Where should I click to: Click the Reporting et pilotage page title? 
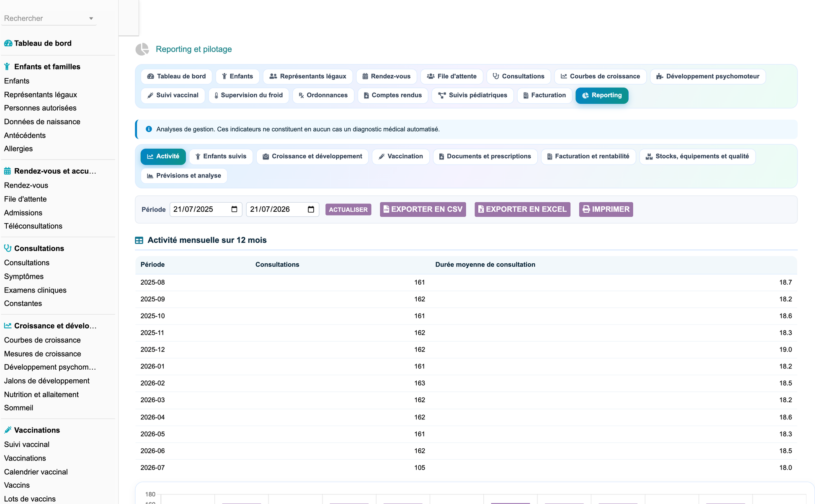click(193, 49)
